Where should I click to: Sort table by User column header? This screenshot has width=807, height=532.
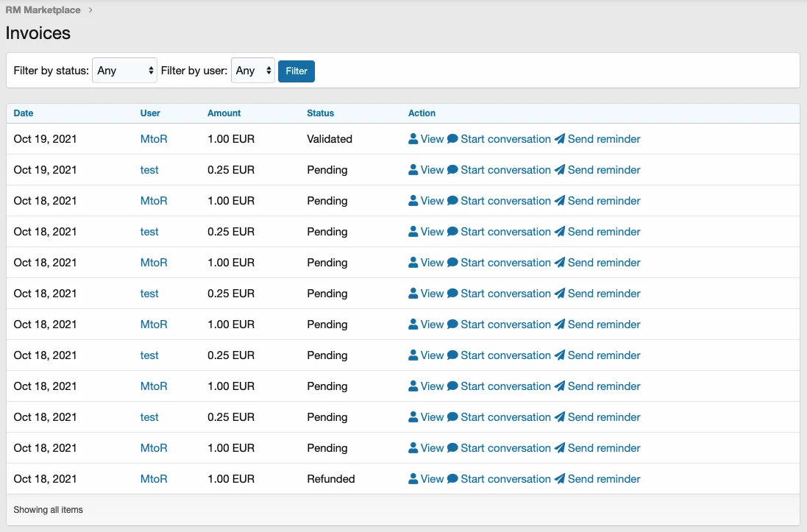tap(150, 113)
